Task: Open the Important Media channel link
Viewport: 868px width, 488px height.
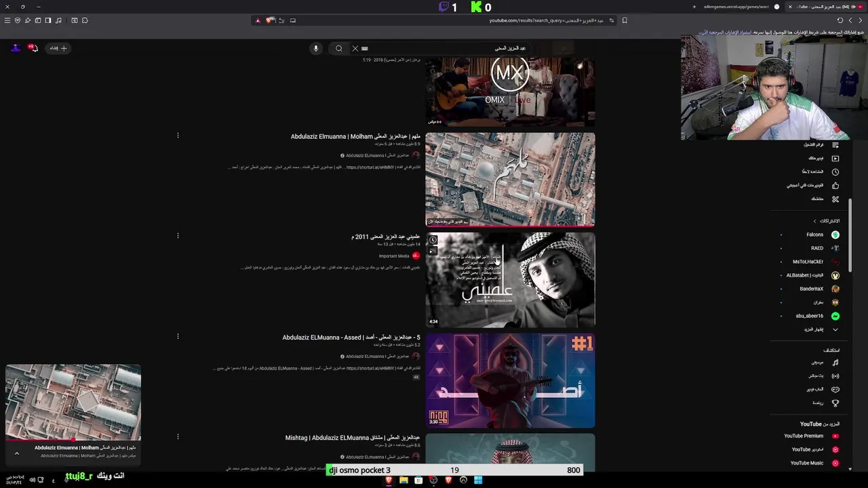Action: [x=394, y=256]
